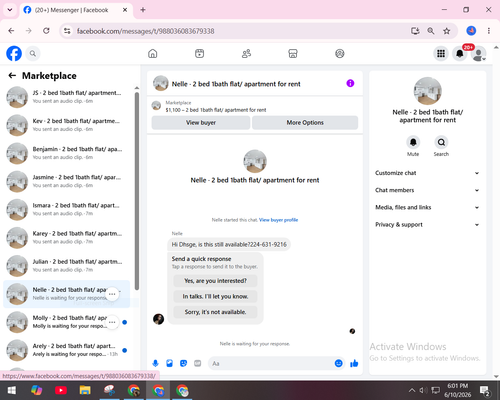This screenshot has width=500, height=400.
Task: Open Arely conversation in chat list
Action: tap(67, 350)
